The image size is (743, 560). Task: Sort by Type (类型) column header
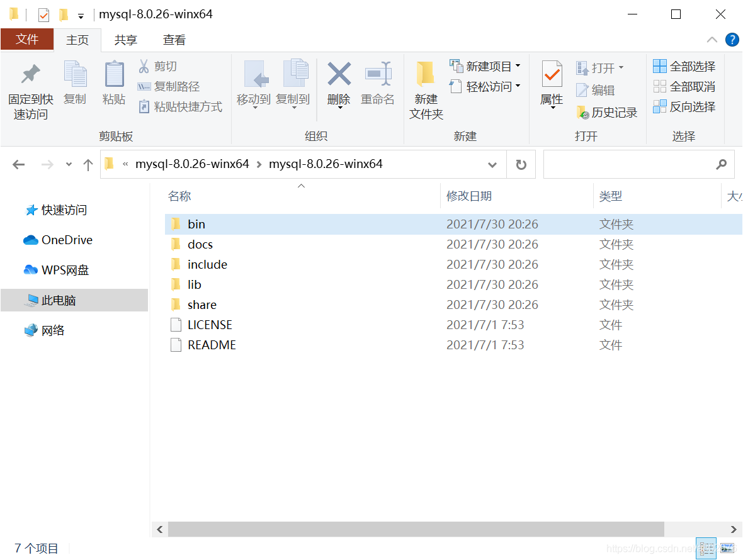pyautogui.click(x=610, y=196)
